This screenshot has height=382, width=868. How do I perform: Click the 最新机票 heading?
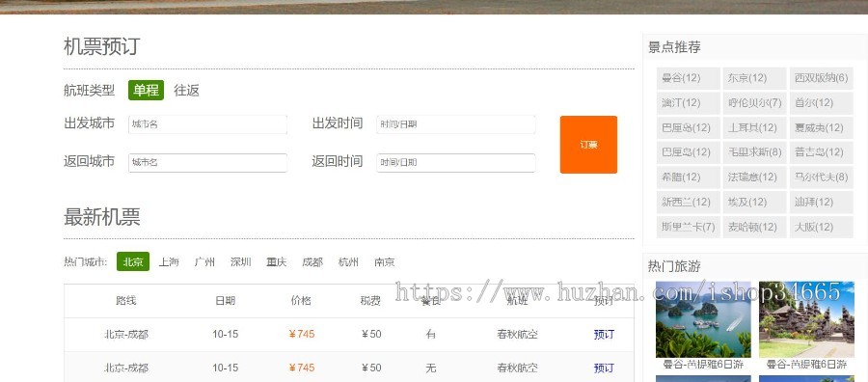point(102,217)
